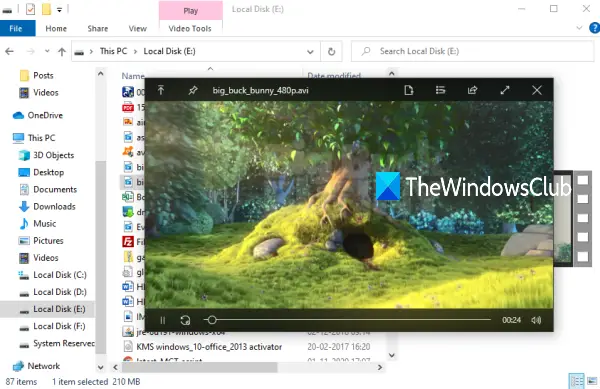Select Videos under Posts in sidebar
Screen dimensions: 600x389
pos(46,93)
